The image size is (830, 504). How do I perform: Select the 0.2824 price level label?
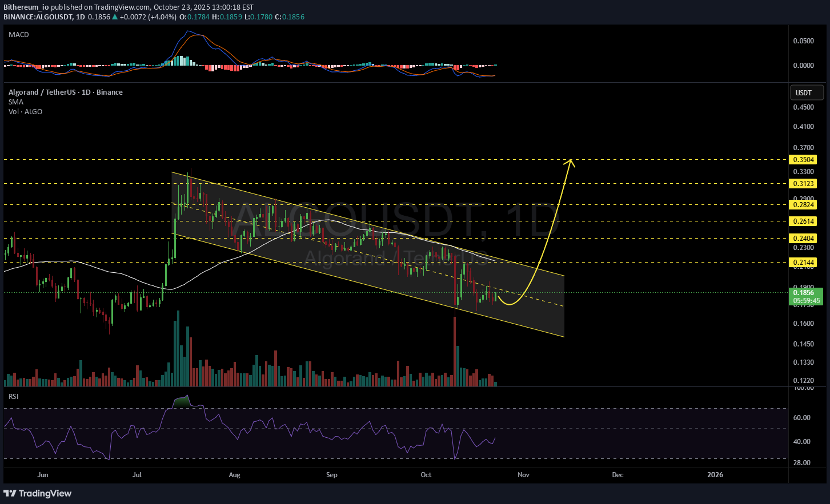(x=803, y=205)
